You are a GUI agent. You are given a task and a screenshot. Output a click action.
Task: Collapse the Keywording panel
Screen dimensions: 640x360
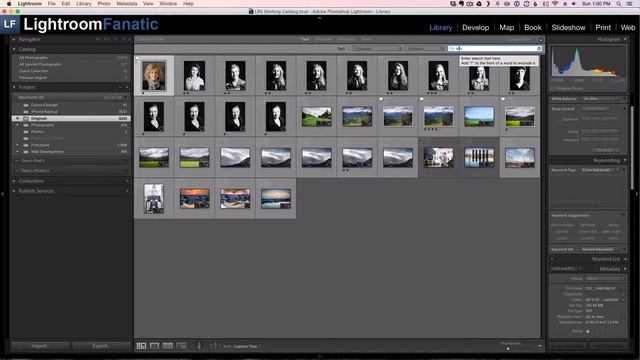(625, 160)
